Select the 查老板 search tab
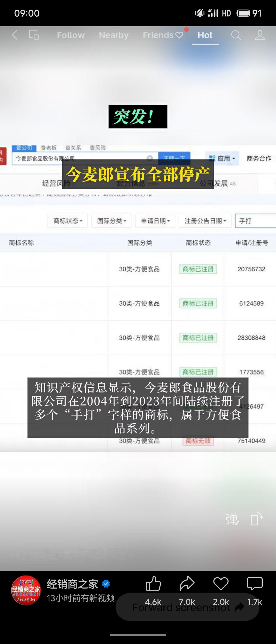Screen dimensions: 276x644 click(x=49, y=148)
